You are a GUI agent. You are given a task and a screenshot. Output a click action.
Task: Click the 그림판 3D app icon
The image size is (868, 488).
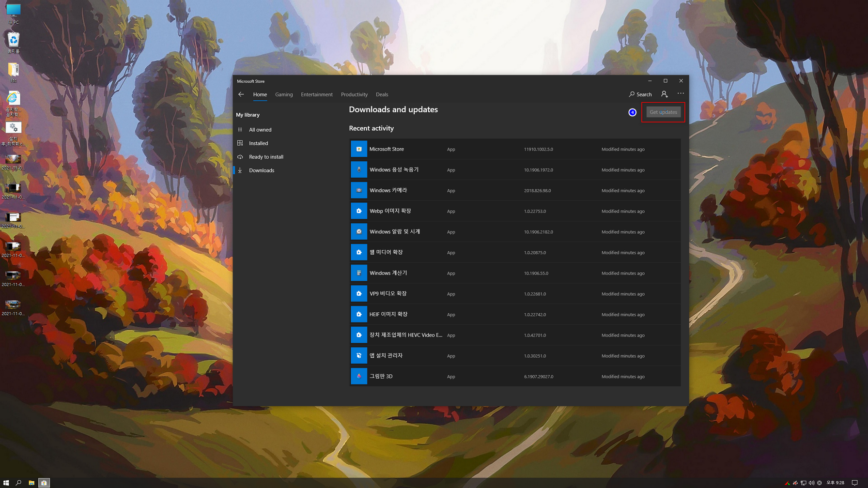click(x=359, y=376)
